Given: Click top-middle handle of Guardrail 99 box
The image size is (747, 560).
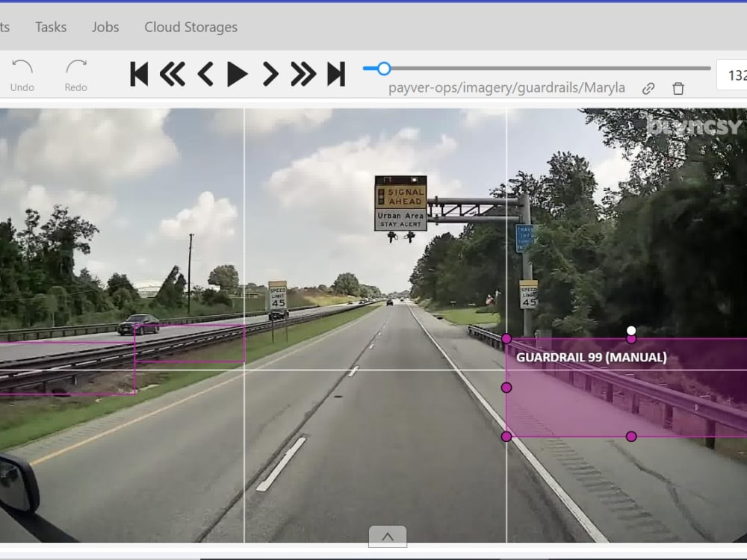Looking at the screenshot, I should coord(631,339).
